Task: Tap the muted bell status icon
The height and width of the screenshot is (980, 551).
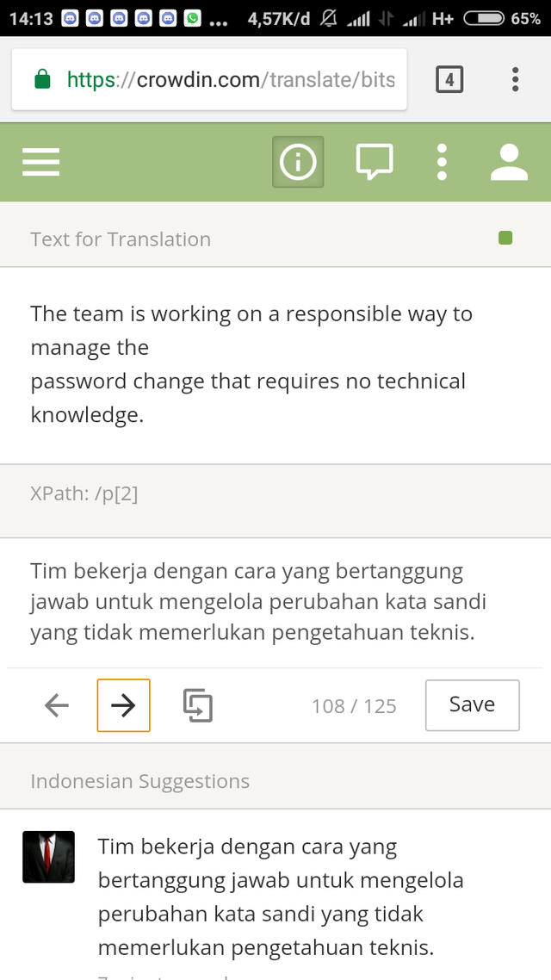Action: click(329, 19)
